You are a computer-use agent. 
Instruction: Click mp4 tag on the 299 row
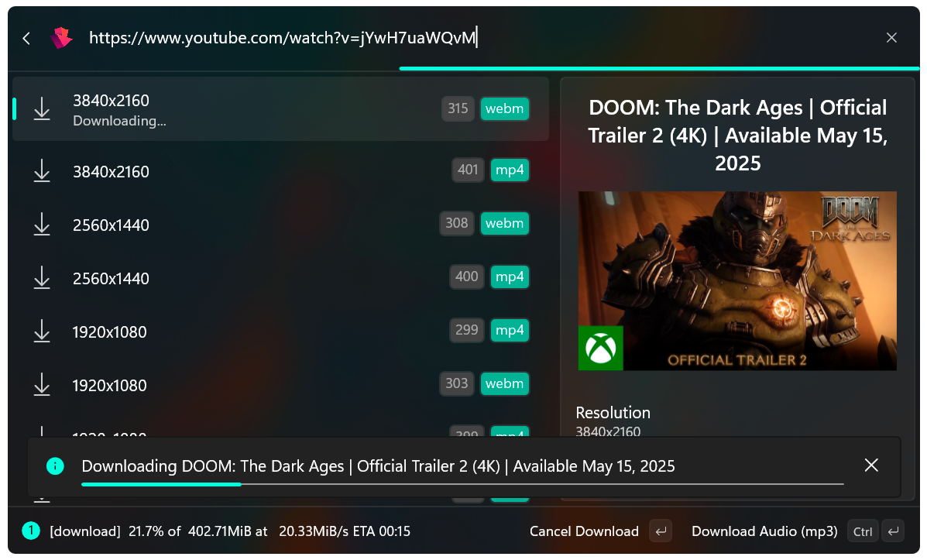510,329
